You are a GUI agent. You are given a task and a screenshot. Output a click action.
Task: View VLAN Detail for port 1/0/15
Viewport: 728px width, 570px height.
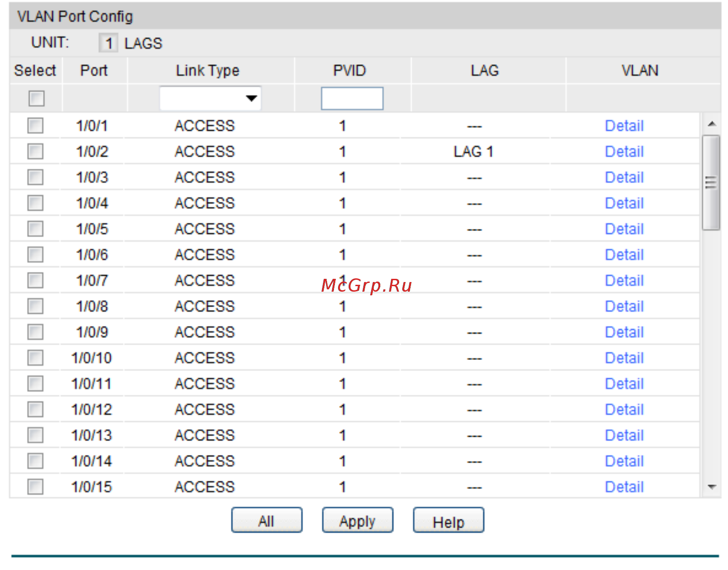point(624,487)
